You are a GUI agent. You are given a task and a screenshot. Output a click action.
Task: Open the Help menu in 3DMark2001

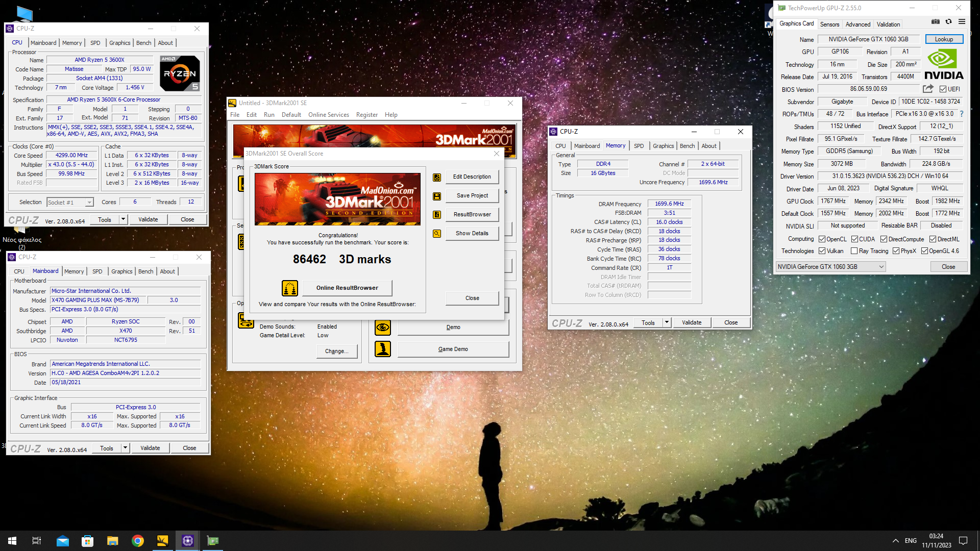[391, 115]
